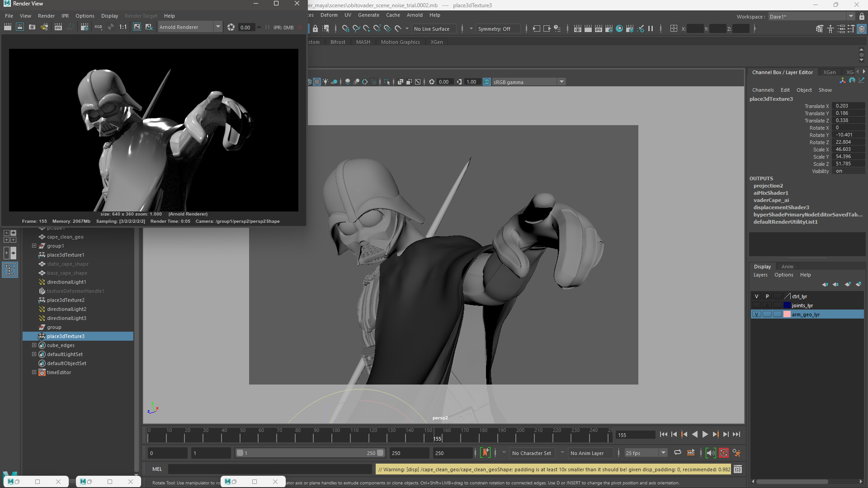Click the snapshot camera icon in Render View

[x=32, y=27]
